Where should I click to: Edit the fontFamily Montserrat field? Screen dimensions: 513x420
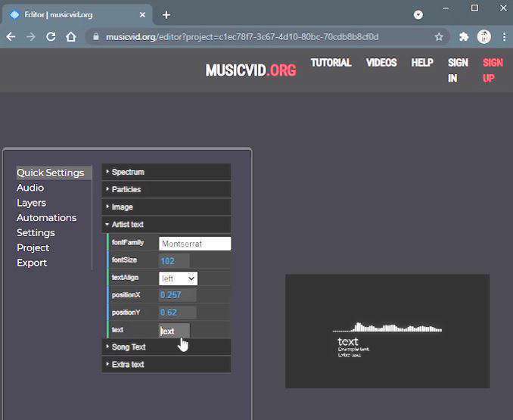(195, 244)
